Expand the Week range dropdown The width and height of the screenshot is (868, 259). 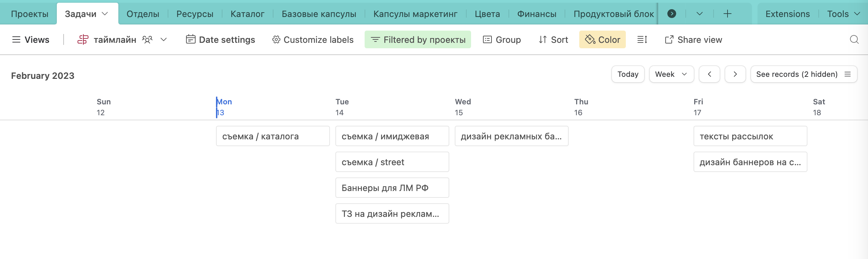(x=671, y=74)
